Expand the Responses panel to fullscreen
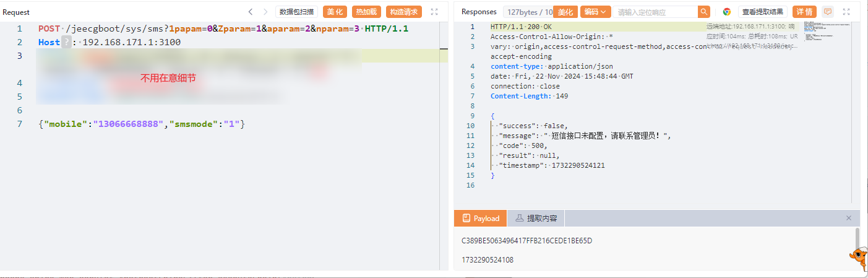868x278 pixels. point(846,12)
